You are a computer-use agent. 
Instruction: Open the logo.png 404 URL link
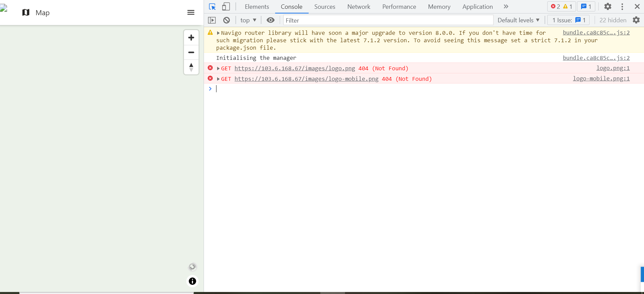(x=295, y=69)
